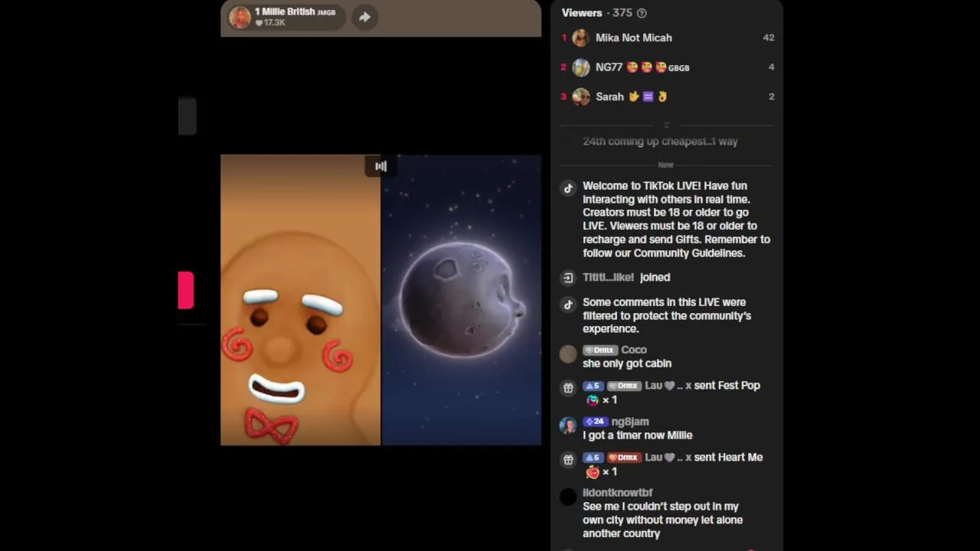
Task: Open Idontknowtbf's username in chat
Action: pos(617,493)
